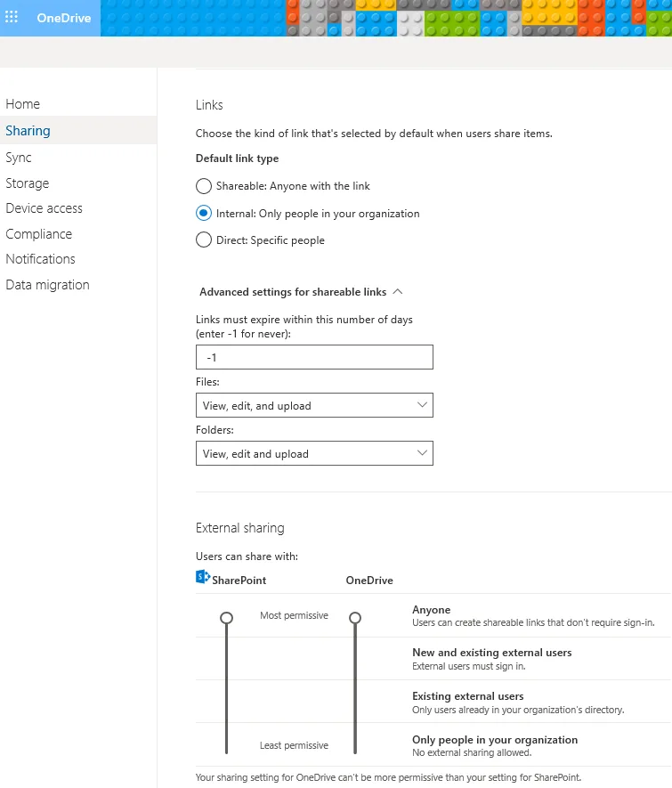Click the Least permissive label
Screen dimensions: 672x788
[294, 745]
